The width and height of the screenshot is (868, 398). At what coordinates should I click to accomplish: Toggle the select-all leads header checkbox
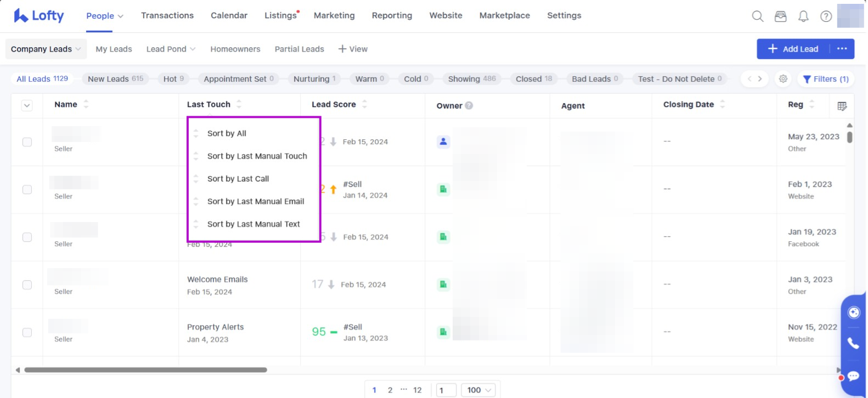click(x=27, y=106)
